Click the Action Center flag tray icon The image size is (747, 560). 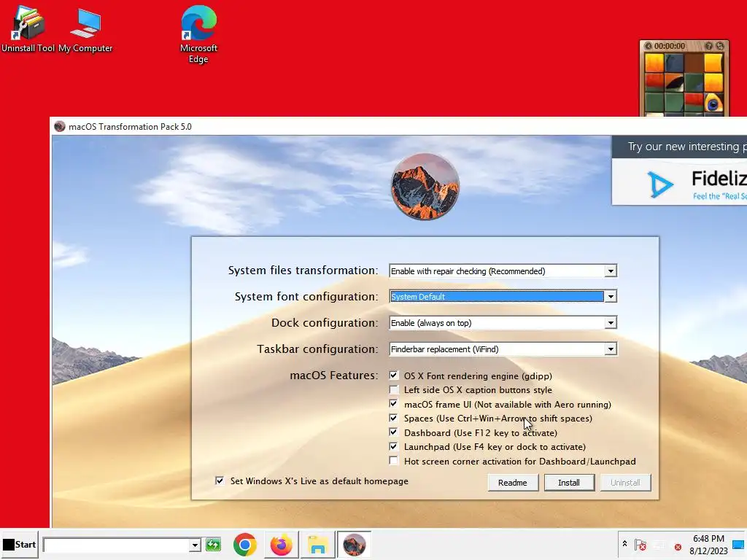pos(640,544)
